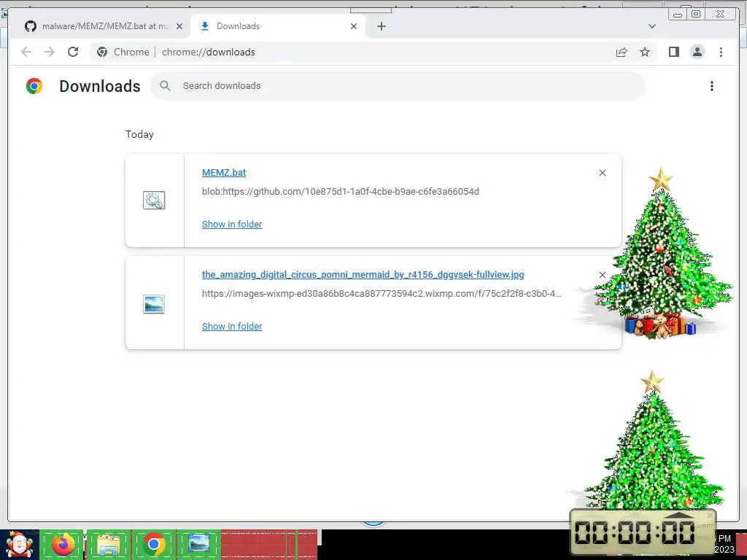747x560 pixels.
Task: Open a new tab with plus button
Action: coord(382,26)
